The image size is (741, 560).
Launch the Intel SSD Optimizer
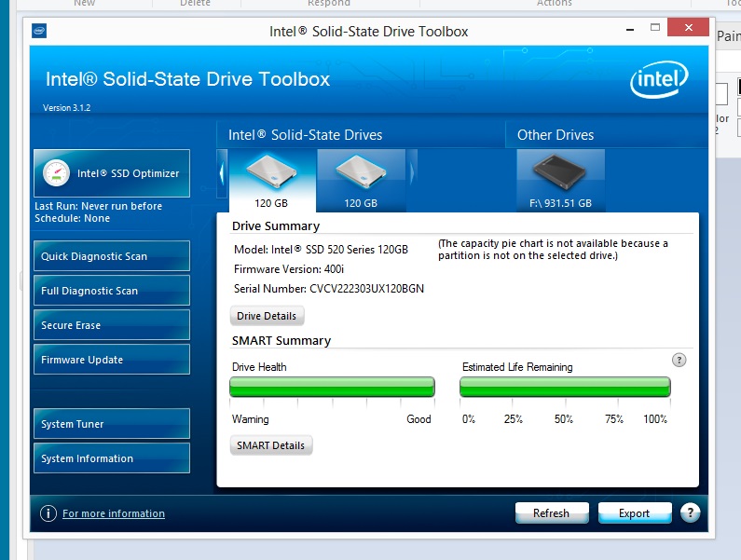(x=112, y=173)
